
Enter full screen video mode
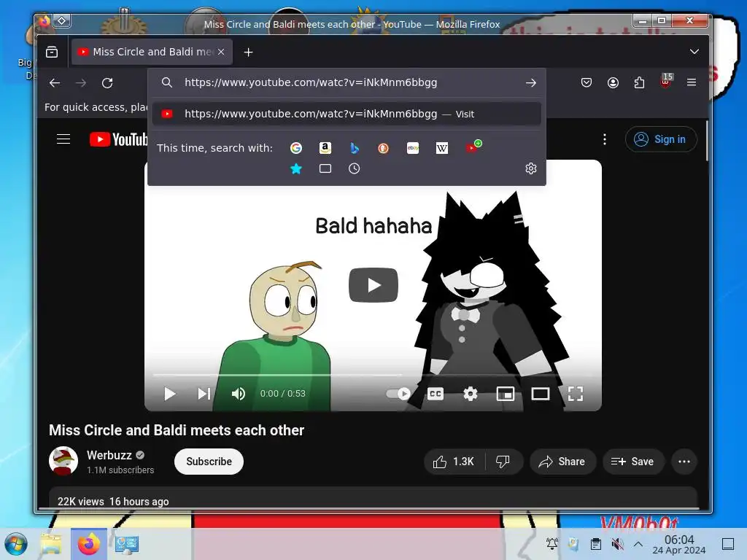pyautogui.click(x=576, y=394)
